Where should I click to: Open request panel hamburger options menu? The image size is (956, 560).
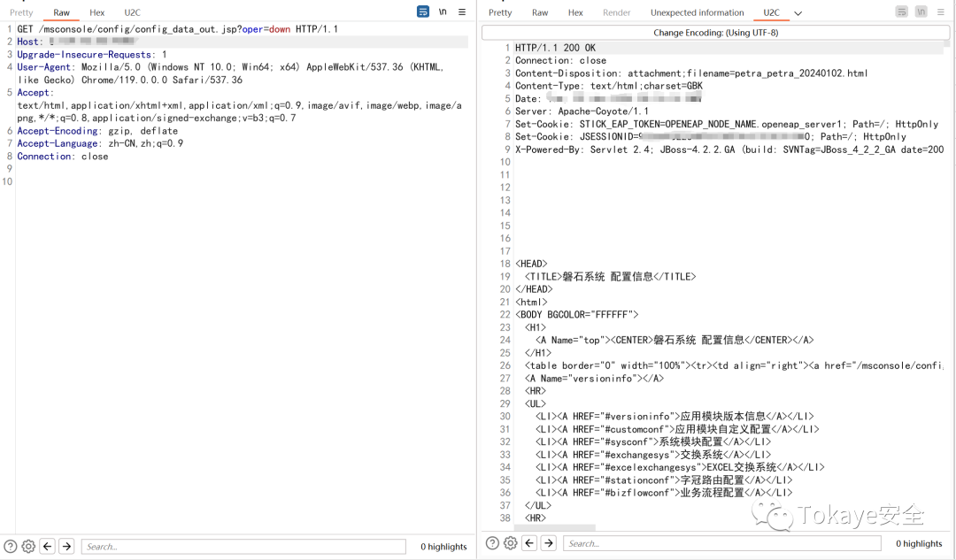(x=462, y=12)
